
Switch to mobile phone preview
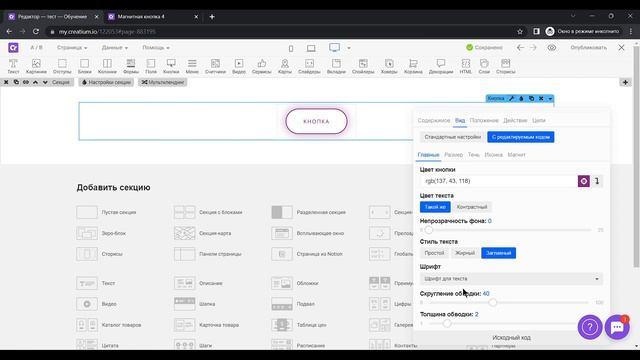(x=291, y=48)
